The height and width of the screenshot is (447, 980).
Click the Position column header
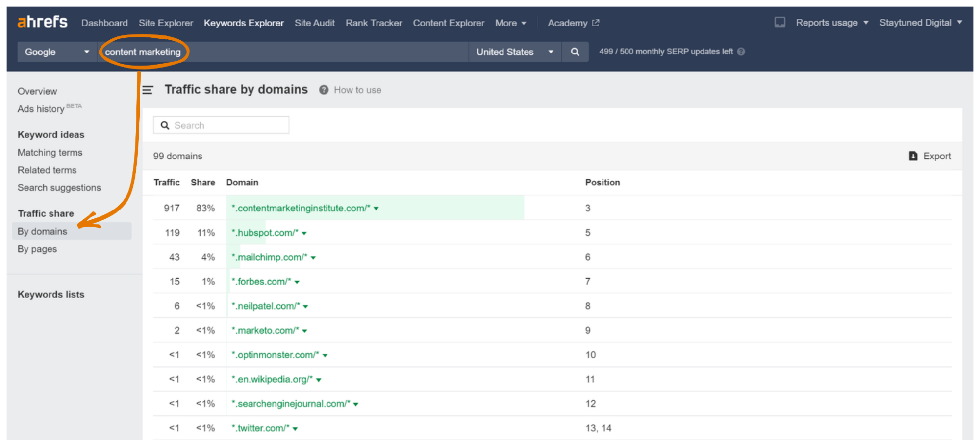point(603,183)
